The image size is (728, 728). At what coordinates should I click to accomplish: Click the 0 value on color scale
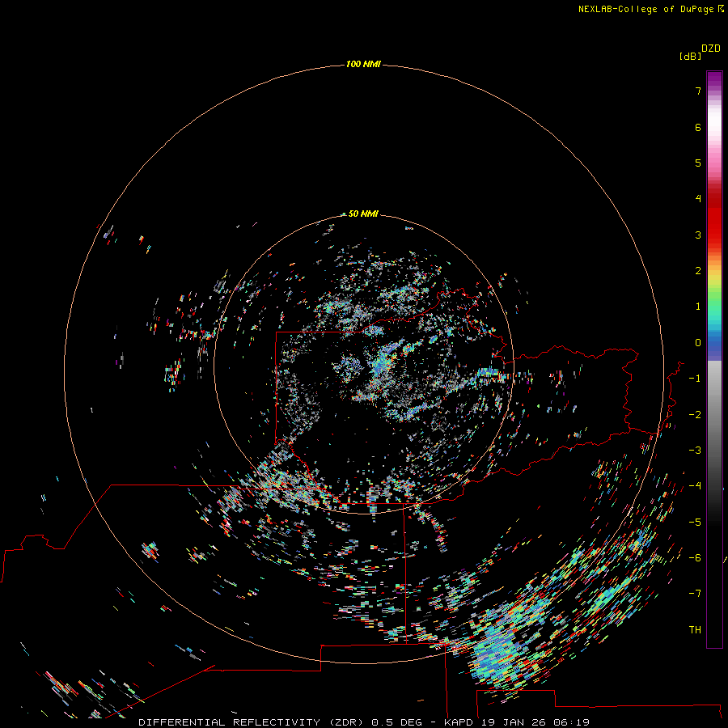(698, 343)
